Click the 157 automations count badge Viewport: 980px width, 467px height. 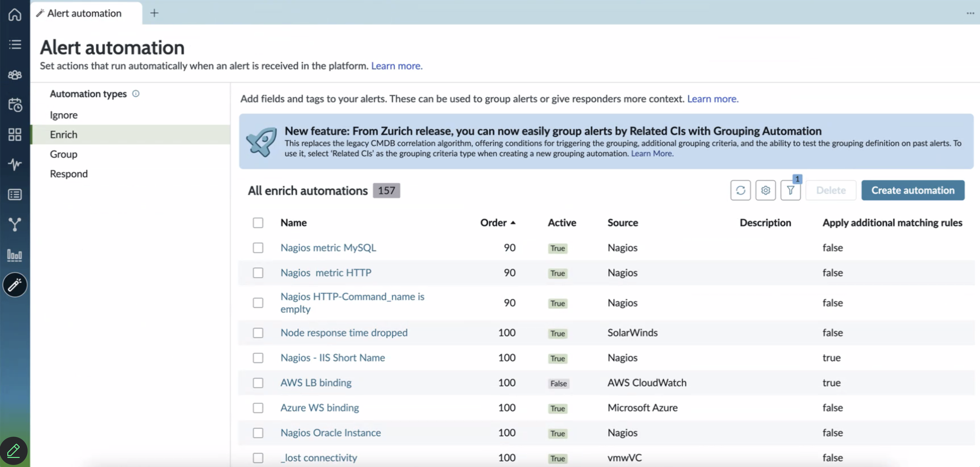point(386,190)
